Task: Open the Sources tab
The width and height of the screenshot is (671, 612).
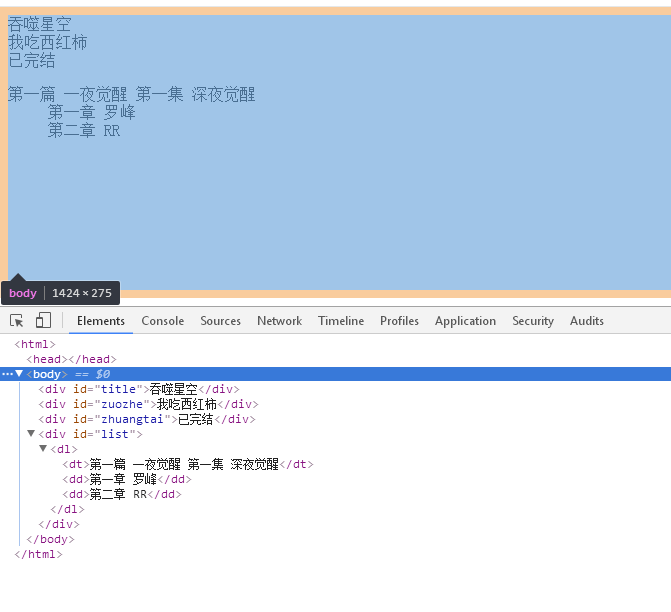Action: tap(220, 321)
